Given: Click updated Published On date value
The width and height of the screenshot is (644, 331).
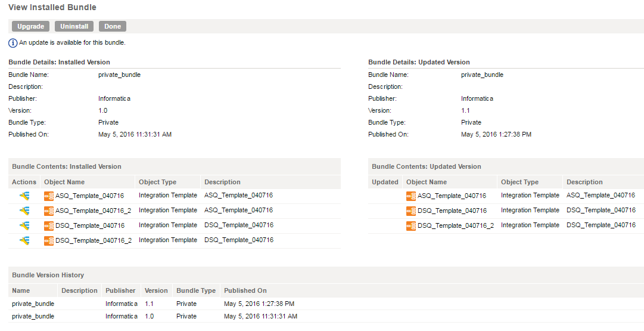Looking at the screenshot, I should pyautogui.click(x=496, y=134).
